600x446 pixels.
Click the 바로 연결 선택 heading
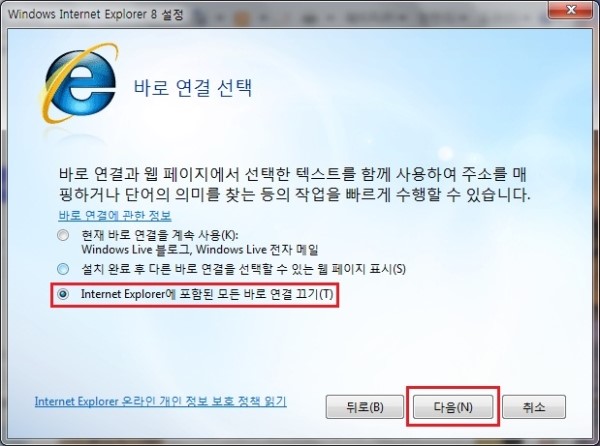click(x=193, y=88)
